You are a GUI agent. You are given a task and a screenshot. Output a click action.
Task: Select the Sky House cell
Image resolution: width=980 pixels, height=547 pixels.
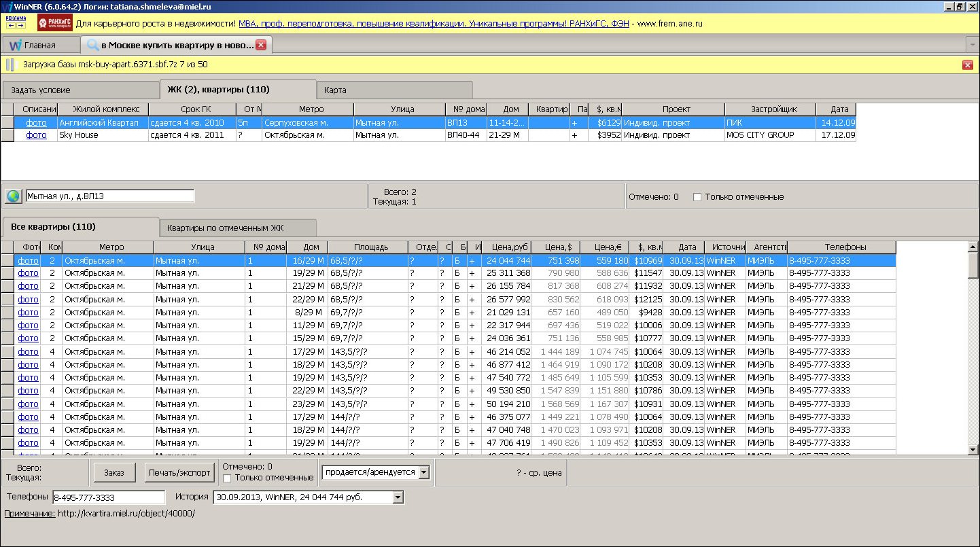[103, 135]
